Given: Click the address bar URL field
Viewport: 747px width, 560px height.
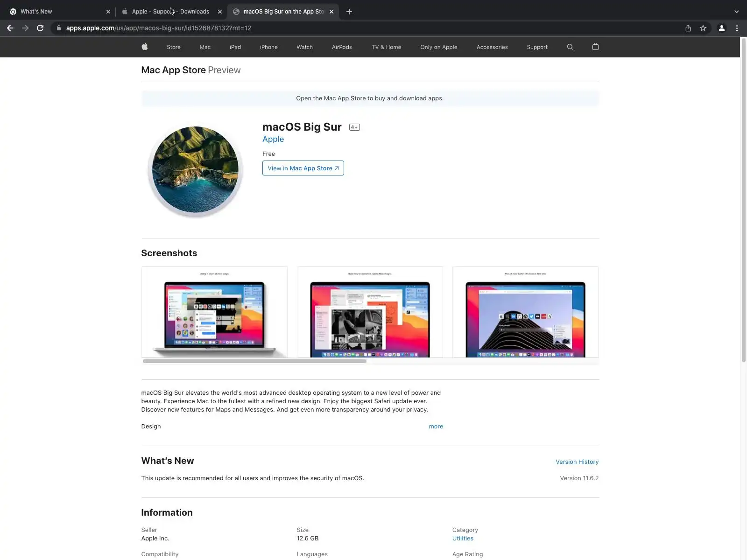Looking at the screenshot, I should pyautogui.click(x=369, y=28).
